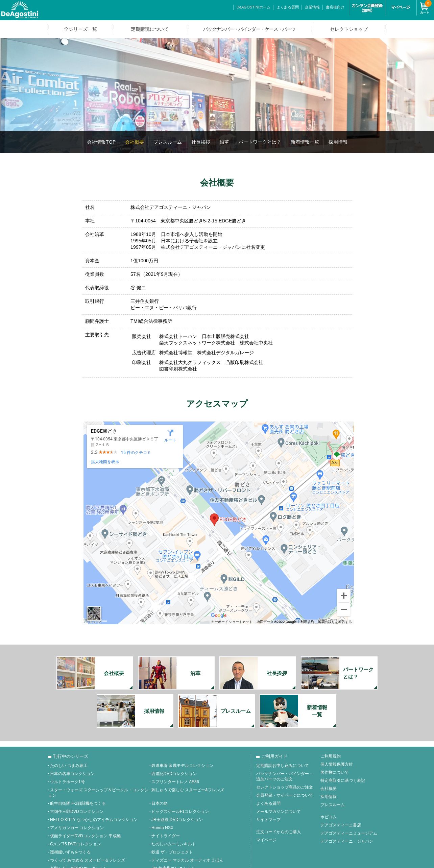Click ナイトライダー footer series link
Viewport: 434px width, 868px height.
click(166, 836)
